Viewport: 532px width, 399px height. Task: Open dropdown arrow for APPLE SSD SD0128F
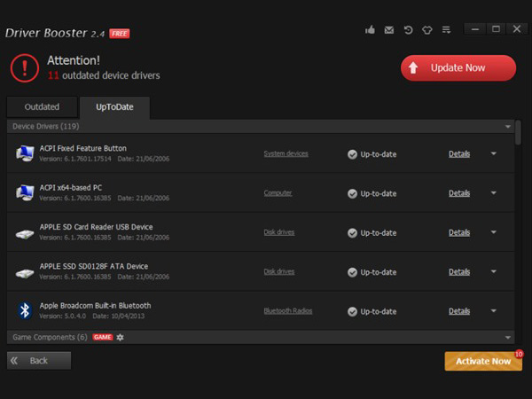click(494, 272)
